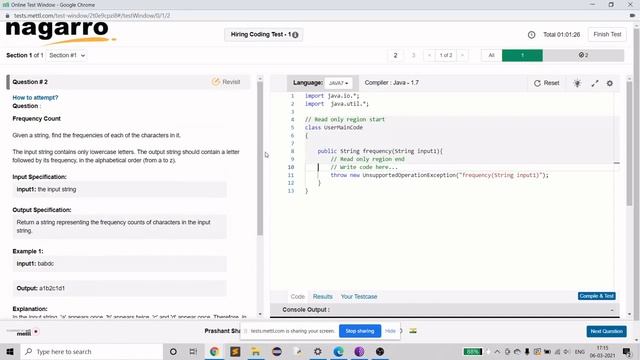The width and height of the screenshot is (640, 360).
Task: Expand the code editor to fullscreen
Action: 595,83
